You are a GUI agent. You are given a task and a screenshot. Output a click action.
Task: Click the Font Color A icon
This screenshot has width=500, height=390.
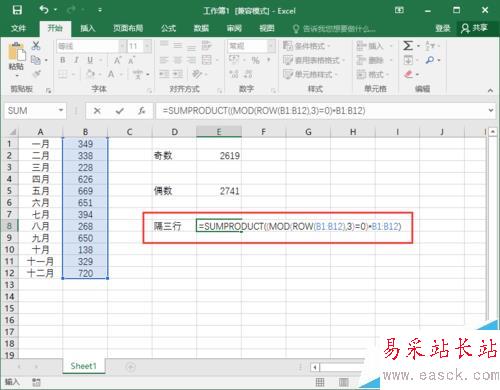pyautogui.click(x=111, y=74)
